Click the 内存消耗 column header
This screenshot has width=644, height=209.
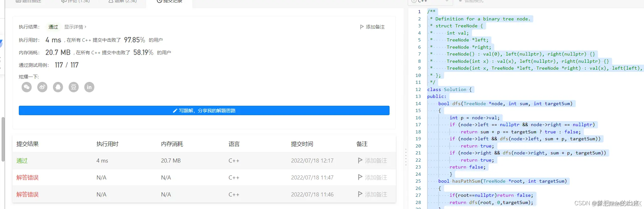[x=172, y=144]
